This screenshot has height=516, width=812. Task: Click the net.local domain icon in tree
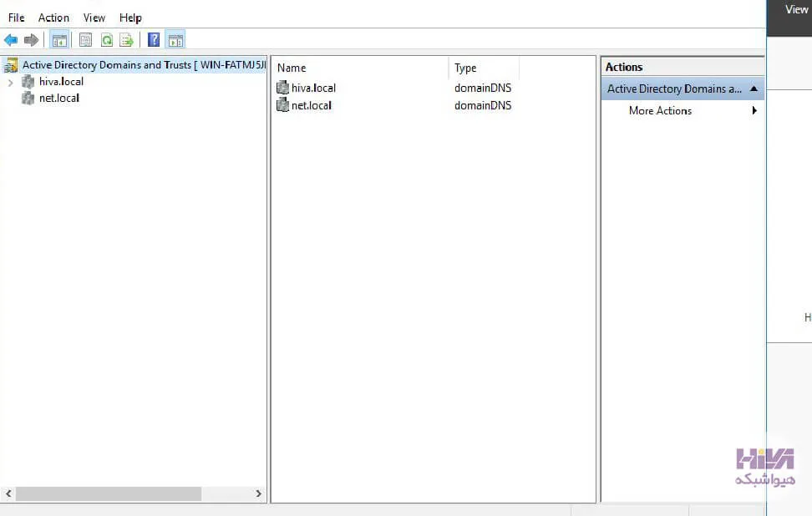[x=28, y=99]
